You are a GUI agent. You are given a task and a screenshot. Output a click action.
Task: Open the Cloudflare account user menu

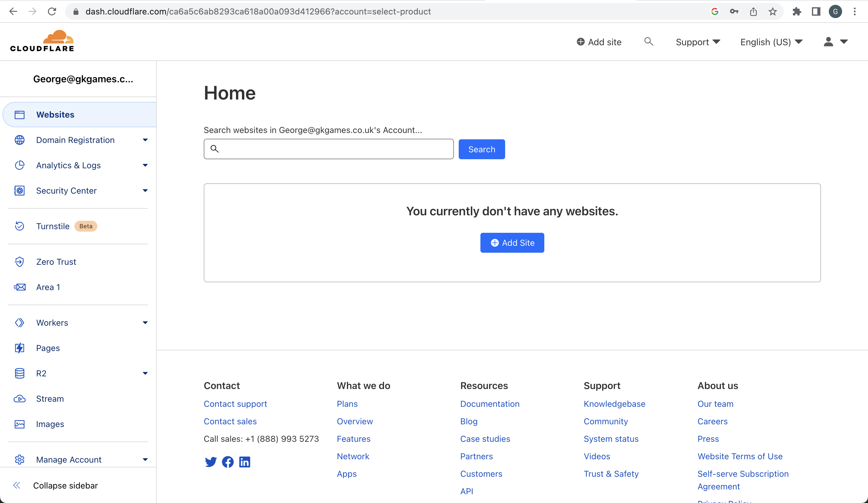click(835, 41)
